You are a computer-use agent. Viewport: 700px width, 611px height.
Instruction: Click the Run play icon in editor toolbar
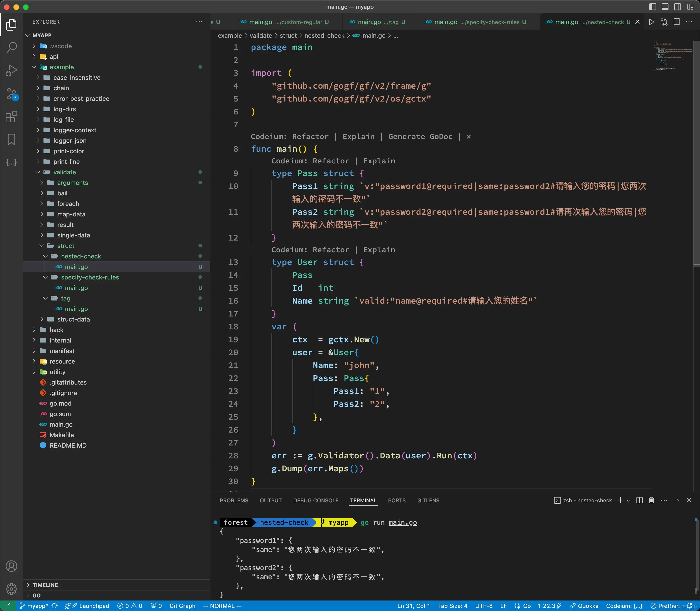point(651,22)
